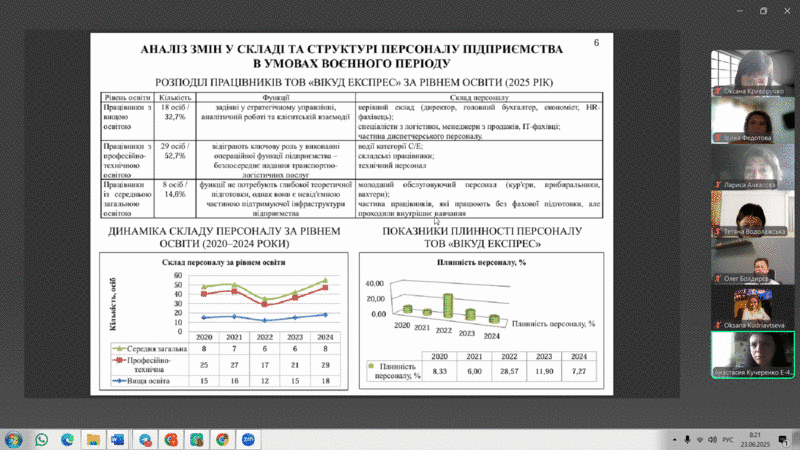Select Олег Болдирєв participant video
The image size is (800, 450).
click(753, 261)
